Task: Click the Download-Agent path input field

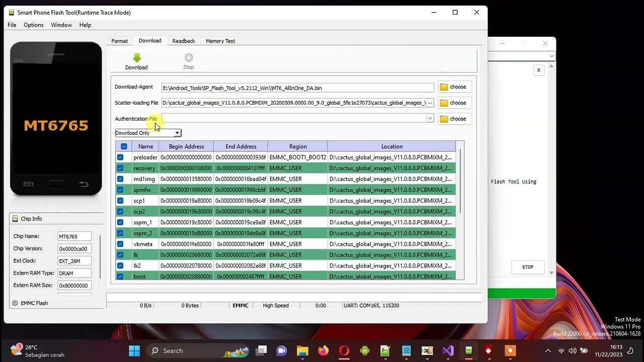Action: (x=297, y=88)
